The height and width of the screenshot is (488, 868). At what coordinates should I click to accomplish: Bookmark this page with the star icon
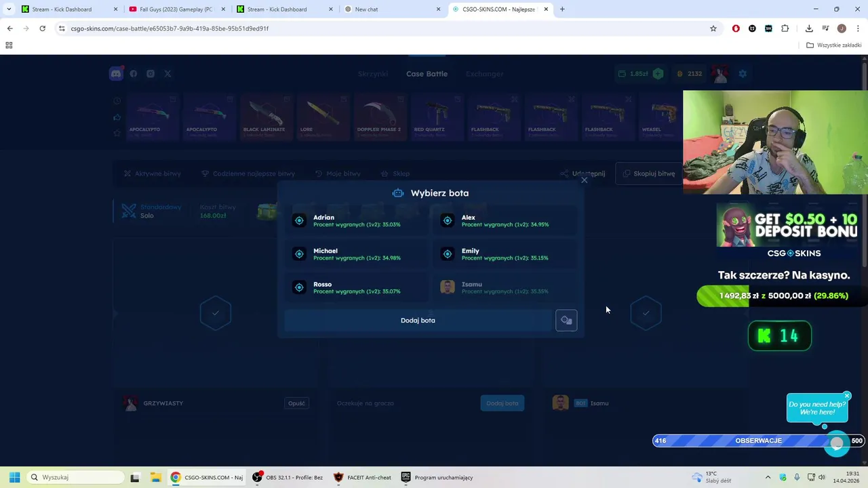pos(713,28)
